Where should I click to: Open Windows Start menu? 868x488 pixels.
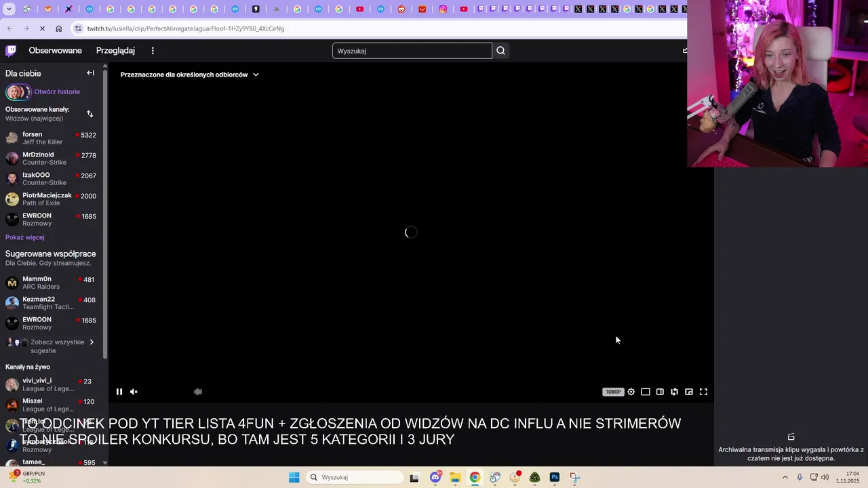click(294, 477)
